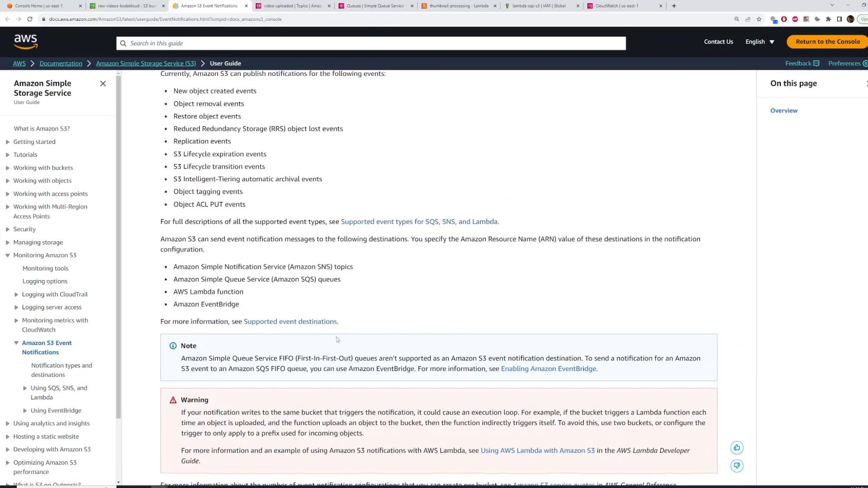868x488 pixels.
Task: Expand Logging with CloudTrail item
Action: pyautogui.click(x=16, y=295)
